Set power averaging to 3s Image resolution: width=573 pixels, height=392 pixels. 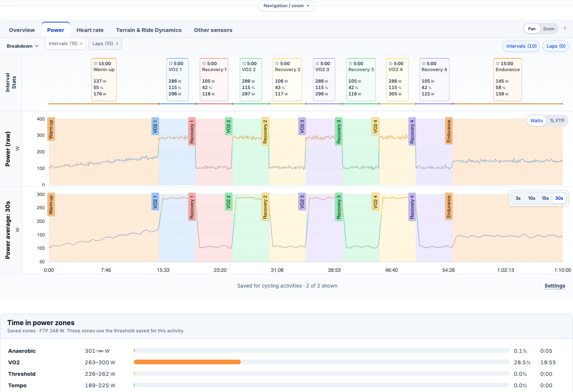518,198
